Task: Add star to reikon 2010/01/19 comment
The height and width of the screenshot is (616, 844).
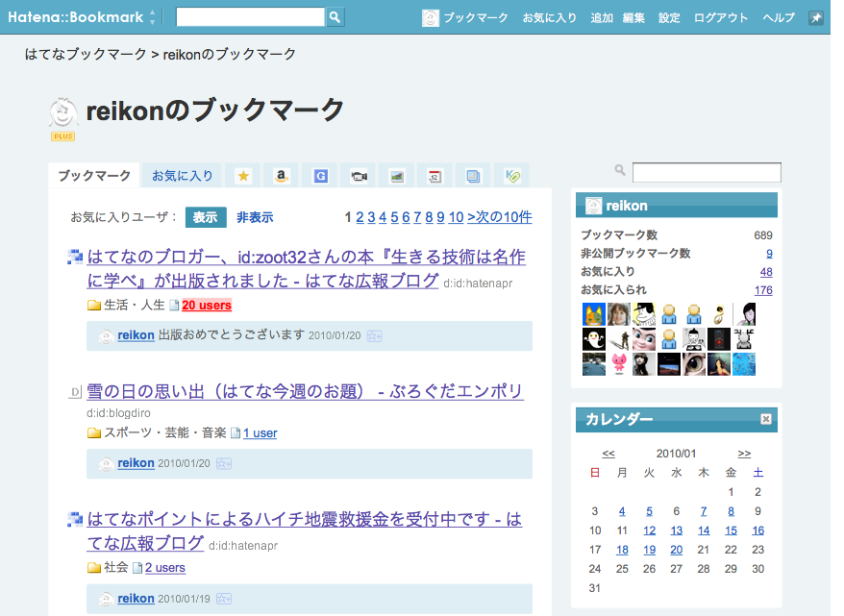Action: [x=224, y=599]
